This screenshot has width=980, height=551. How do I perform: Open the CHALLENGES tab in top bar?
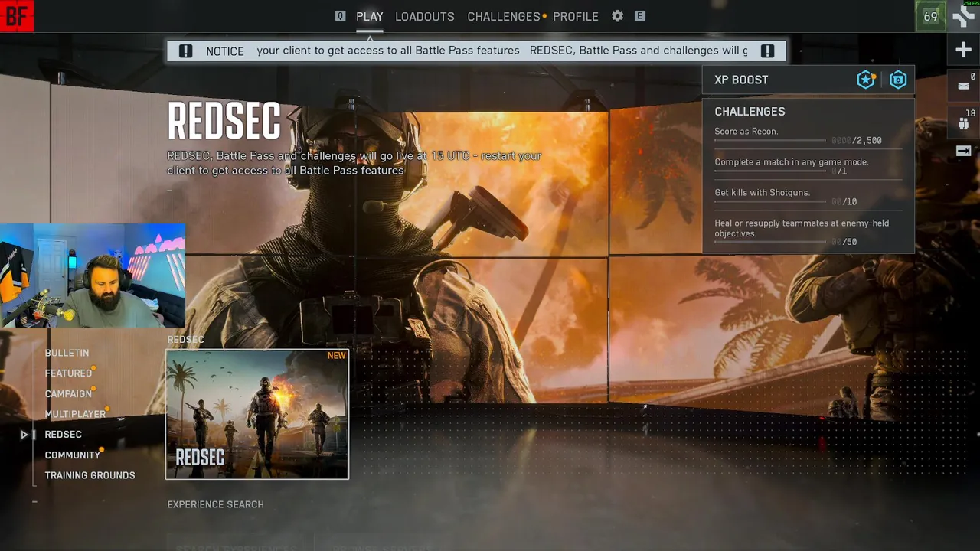tap(504, 16)
